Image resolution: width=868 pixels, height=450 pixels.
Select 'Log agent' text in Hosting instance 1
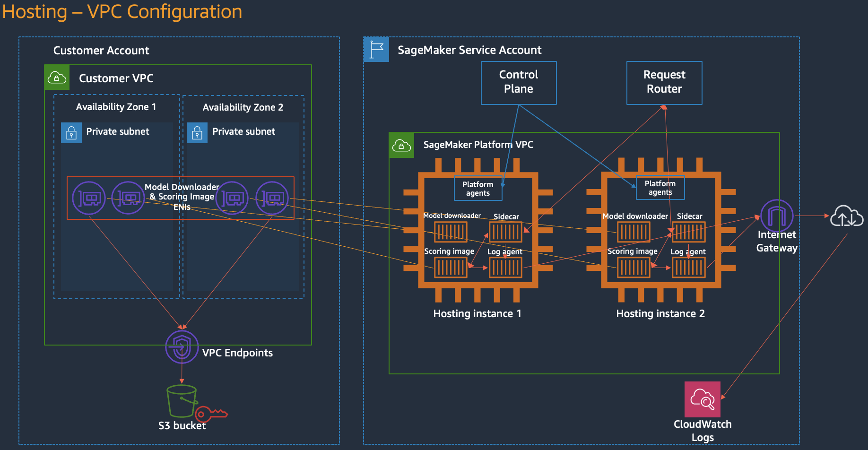[x=505, y=252]
